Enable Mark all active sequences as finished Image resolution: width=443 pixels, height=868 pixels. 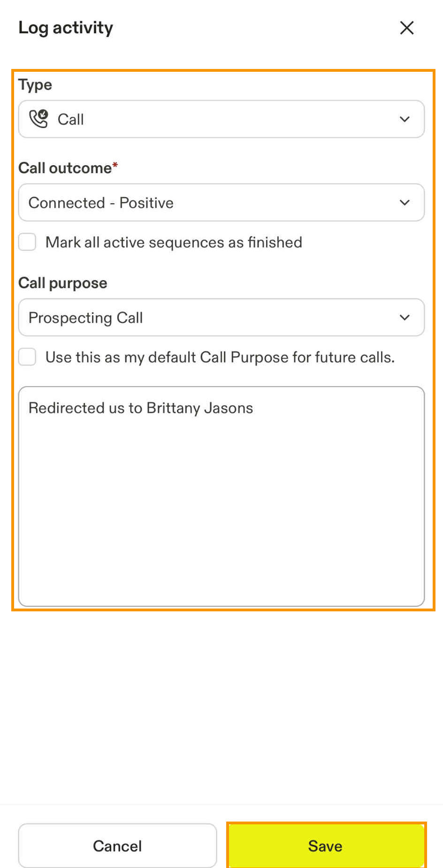[27, 242]
